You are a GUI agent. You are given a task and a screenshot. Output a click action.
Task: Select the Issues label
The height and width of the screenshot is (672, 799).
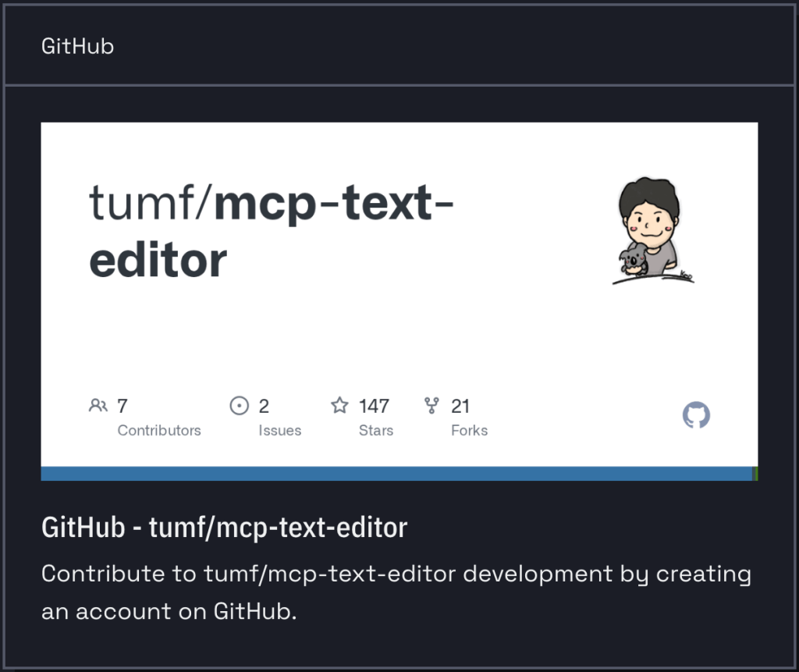(x=280, y=431)
